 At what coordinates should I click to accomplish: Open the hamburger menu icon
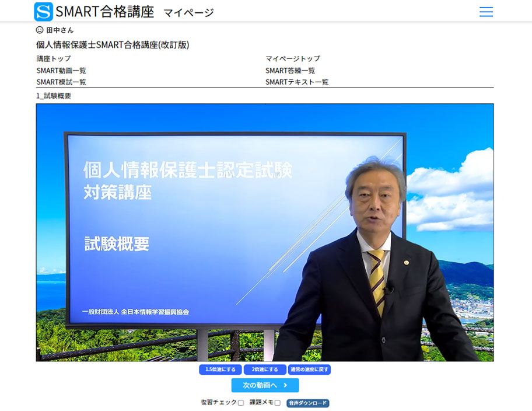(x=486, y=12)
